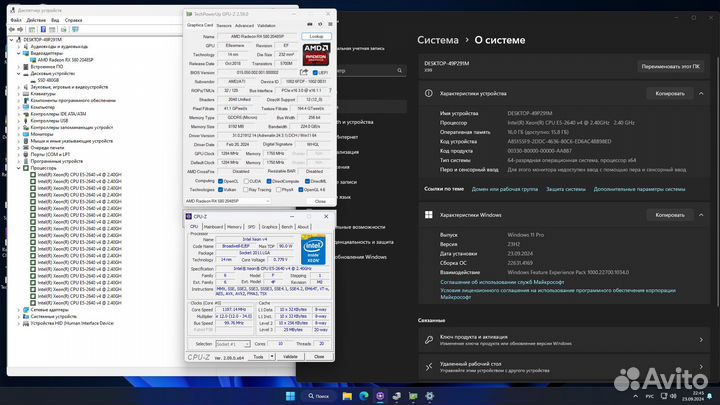Select the SSD 480GB drive entry

point(48,81)
